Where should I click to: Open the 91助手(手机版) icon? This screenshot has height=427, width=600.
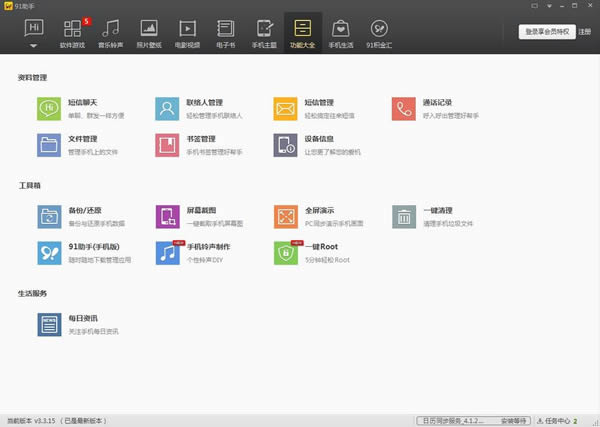pyautogui.click(x=49, y=253)
